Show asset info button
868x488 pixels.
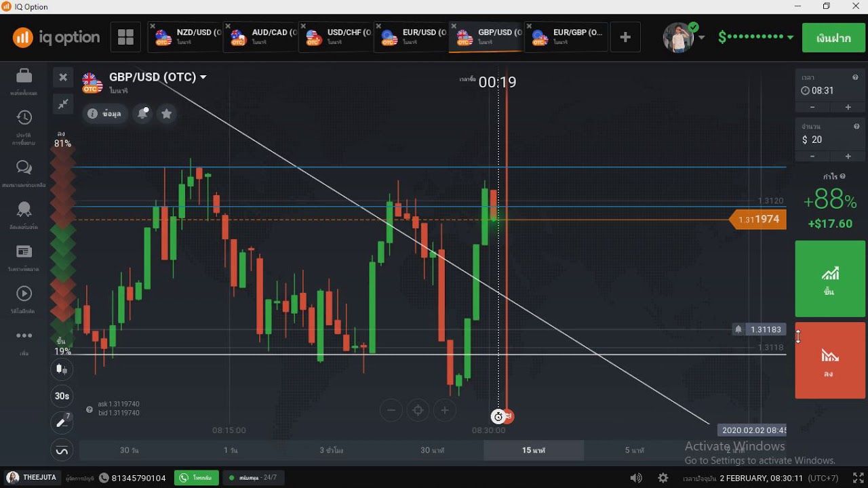[105, 114]
